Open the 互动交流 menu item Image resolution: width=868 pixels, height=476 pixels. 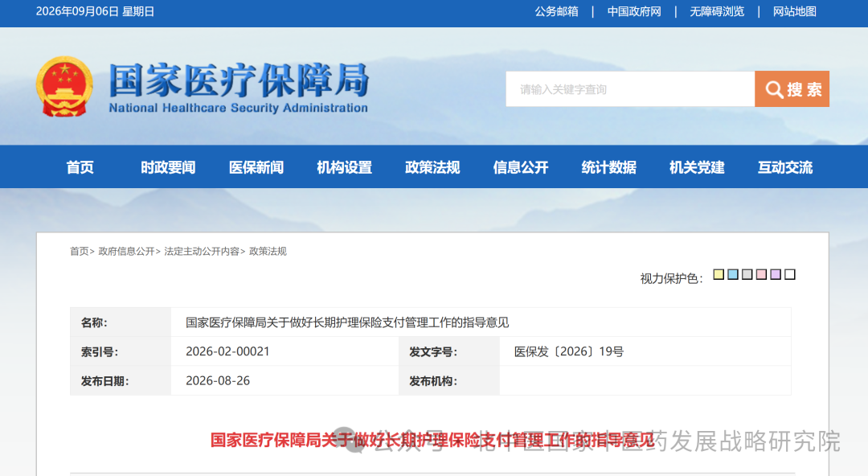click(x=785, y=167)
